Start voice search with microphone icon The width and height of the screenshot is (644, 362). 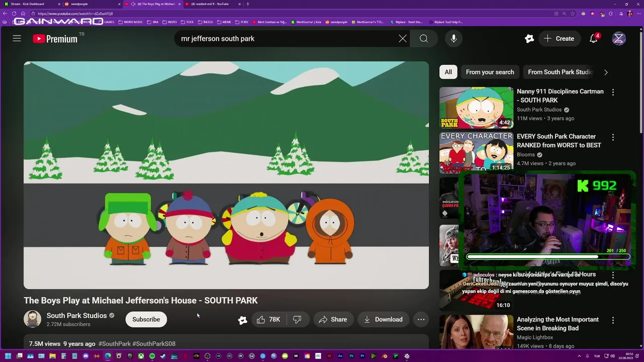pos(454,39)
